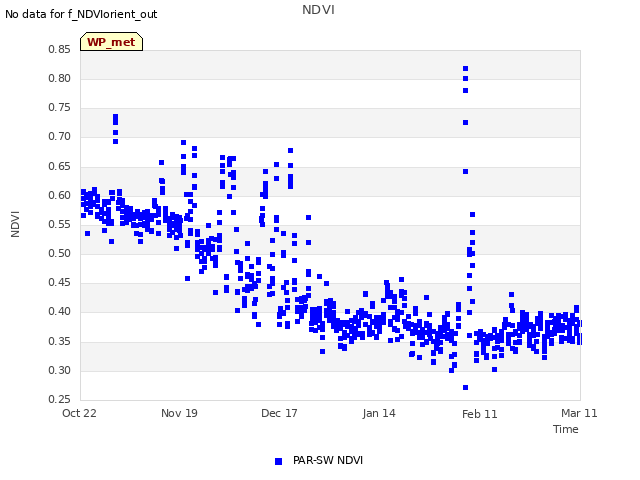Click the 0.85 y-axis tick label
Image resolution: width=640 pixels, height=480 pixels.
60,49
